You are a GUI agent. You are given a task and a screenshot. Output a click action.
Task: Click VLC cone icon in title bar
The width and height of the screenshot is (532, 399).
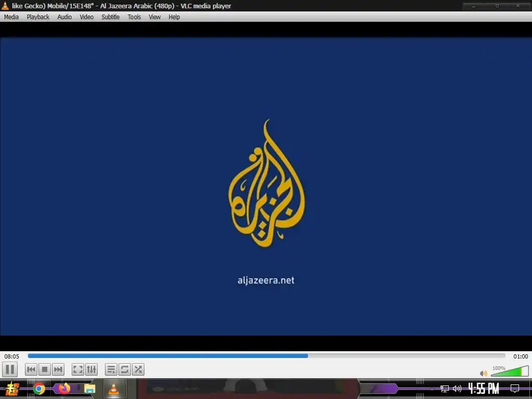coord(5,5)
